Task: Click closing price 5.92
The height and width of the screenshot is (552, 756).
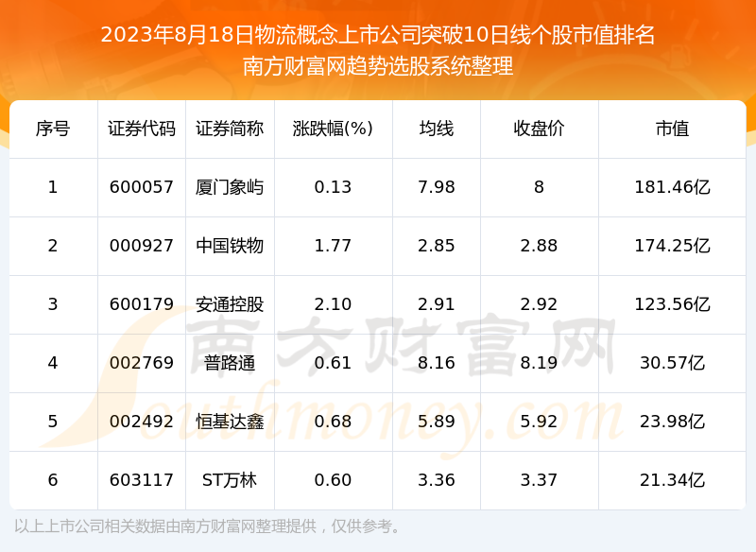Action: (539, 422)
